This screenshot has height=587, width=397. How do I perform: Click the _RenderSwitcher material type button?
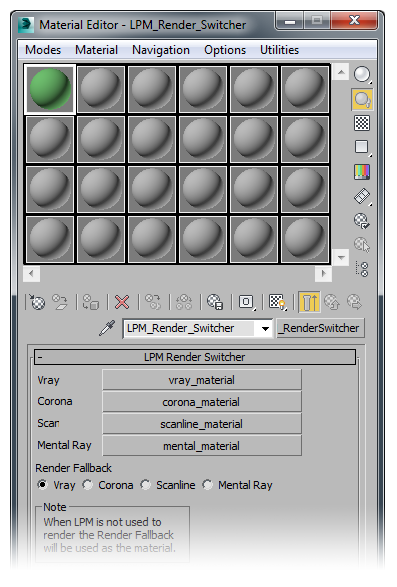(321, 328)
